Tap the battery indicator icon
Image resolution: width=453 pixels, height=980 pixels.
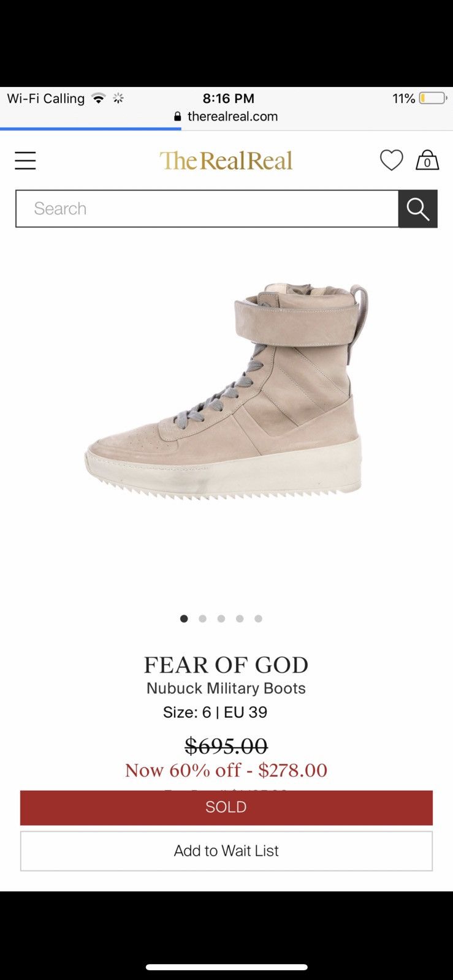point(433,98)
